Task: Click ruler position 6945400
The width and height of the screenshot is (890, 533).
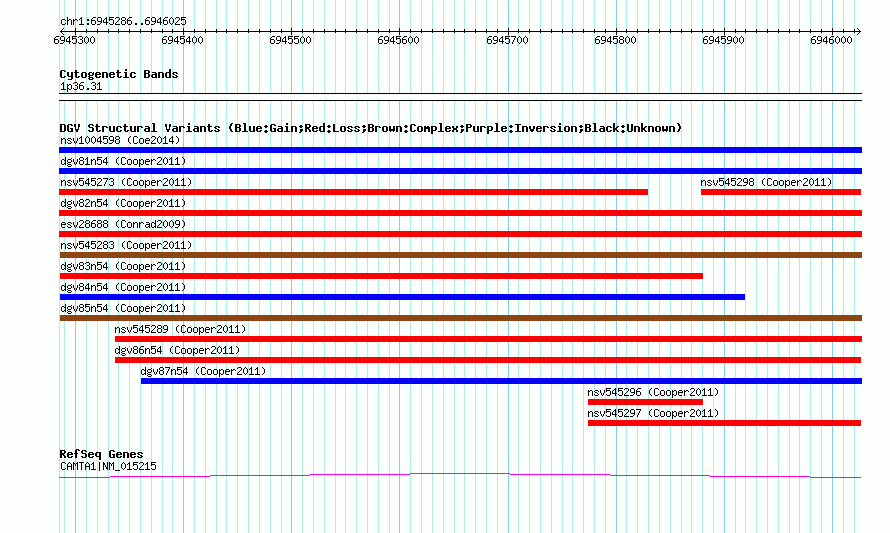Action: [182, 40]
